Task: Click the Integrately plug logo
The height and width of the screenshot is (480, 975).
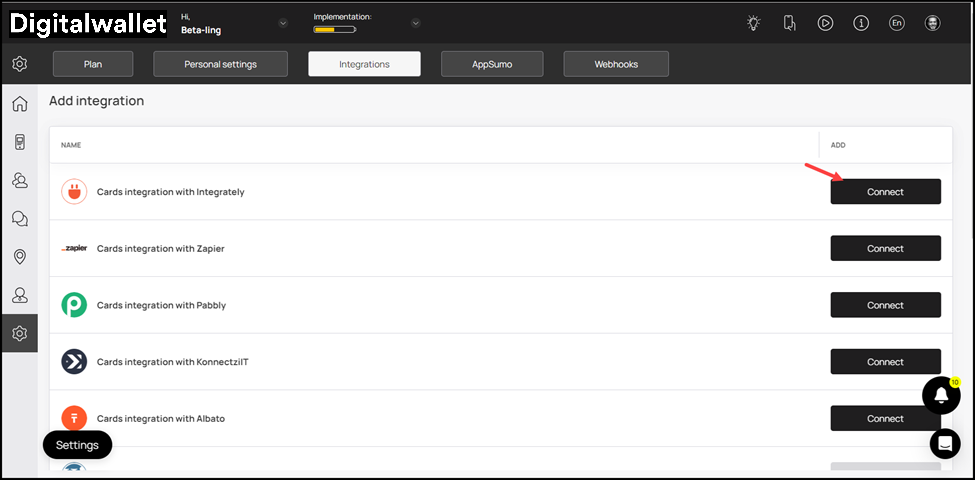Action: tap(75, 192)
